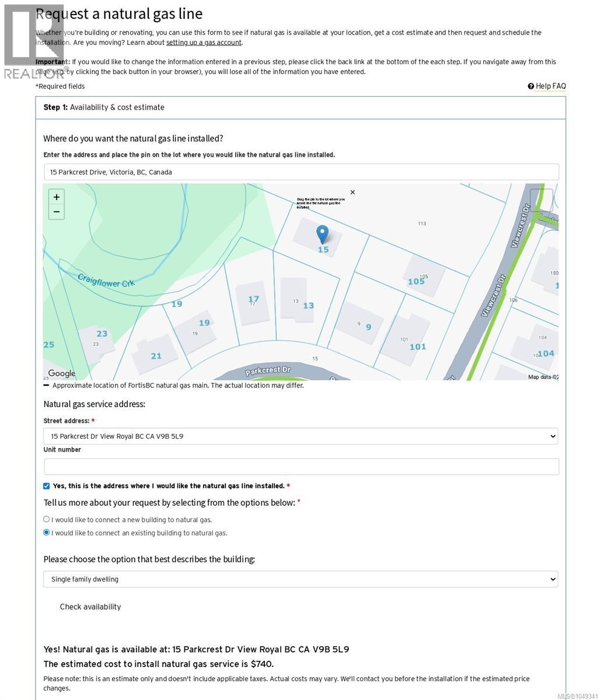601x700 pixels.
Task: Click lot number 13 on map
Action: 309,305
